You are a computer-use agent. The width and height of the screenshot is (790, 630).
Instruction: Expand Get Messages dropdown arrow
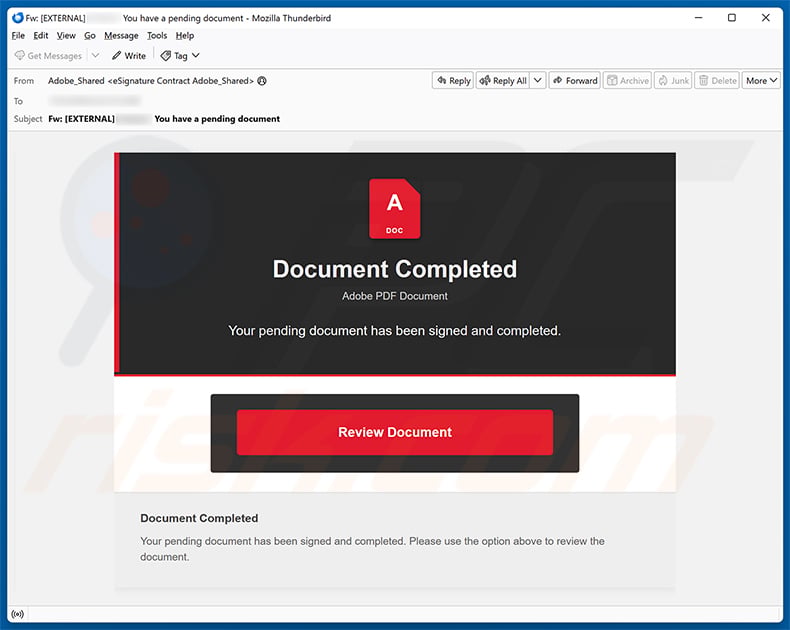point(95,55)
